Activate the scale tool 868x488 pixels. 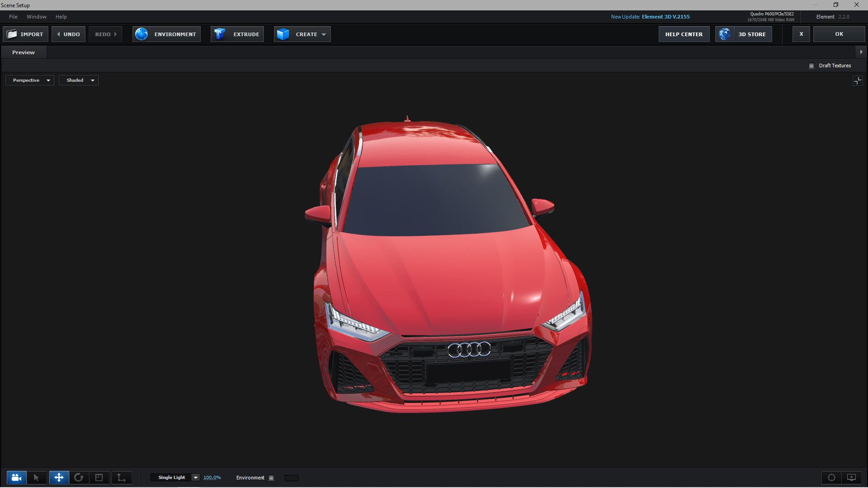pyautogui.click(x=99, y=478)
